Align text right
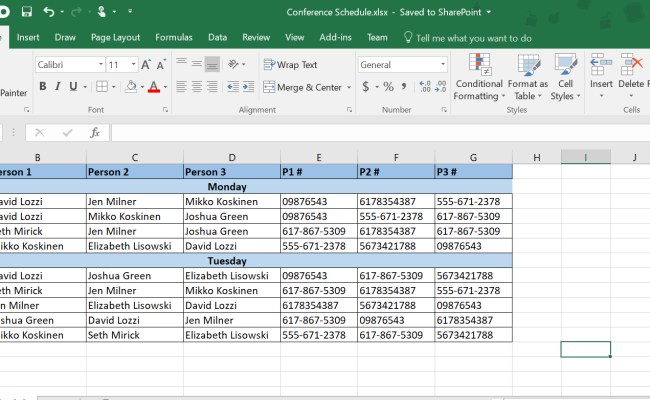Screen dimensions: 650x400 point(212,87)
